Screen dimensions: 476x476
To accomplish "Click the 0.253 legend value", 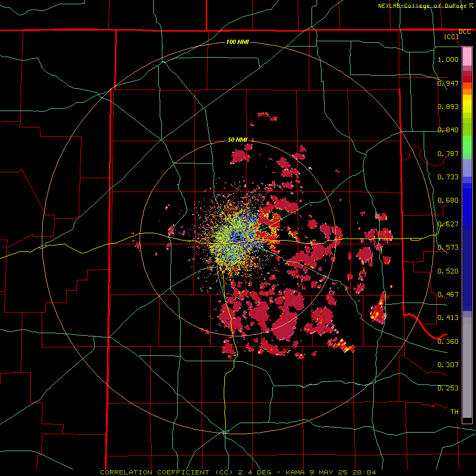I will coord(448,388).
